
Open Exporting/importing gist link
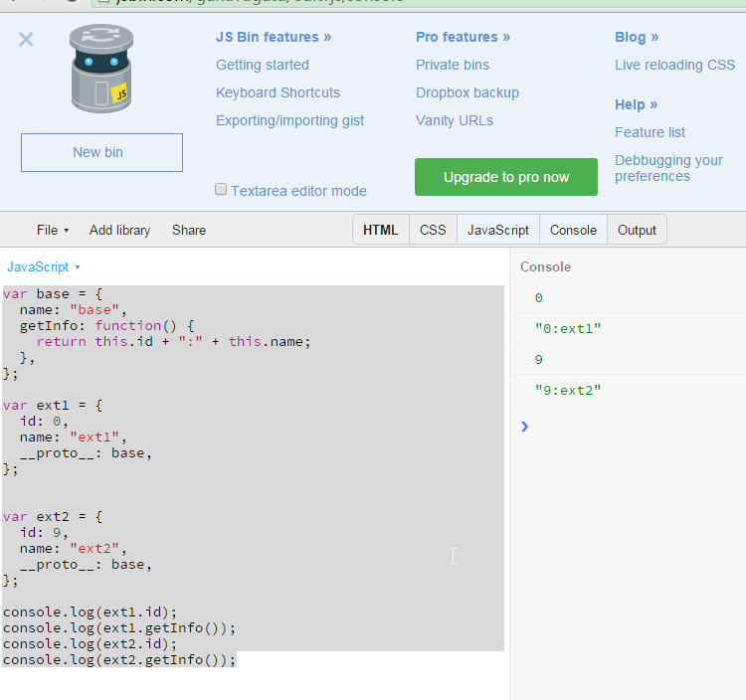289,120
